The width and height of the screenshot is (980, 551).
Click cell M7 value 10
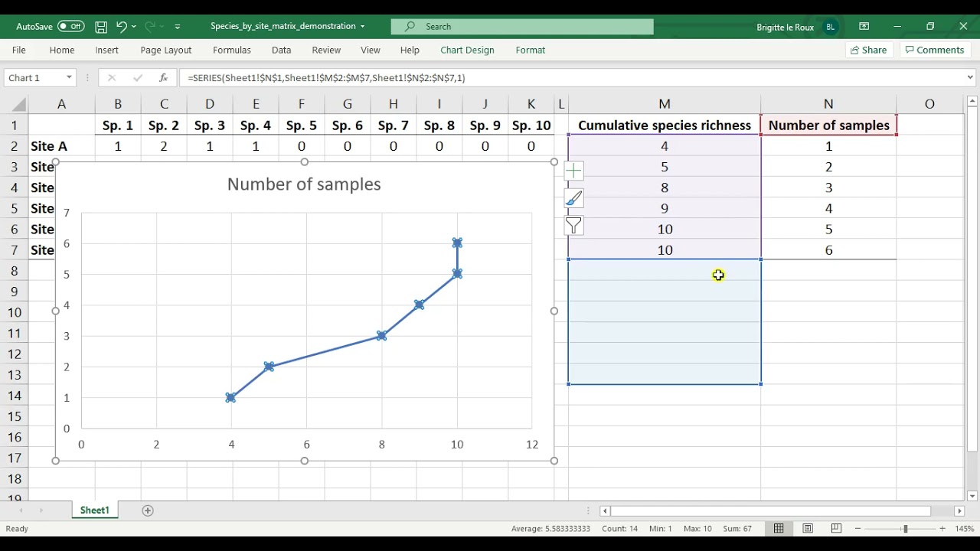click(665, 250)
